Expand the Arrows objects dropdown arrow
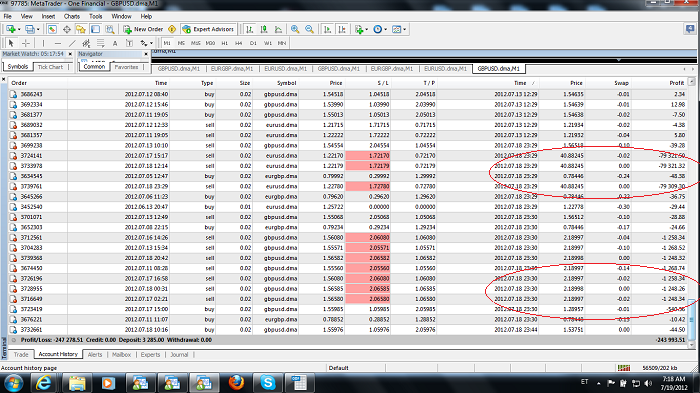 tap(151, 43)
